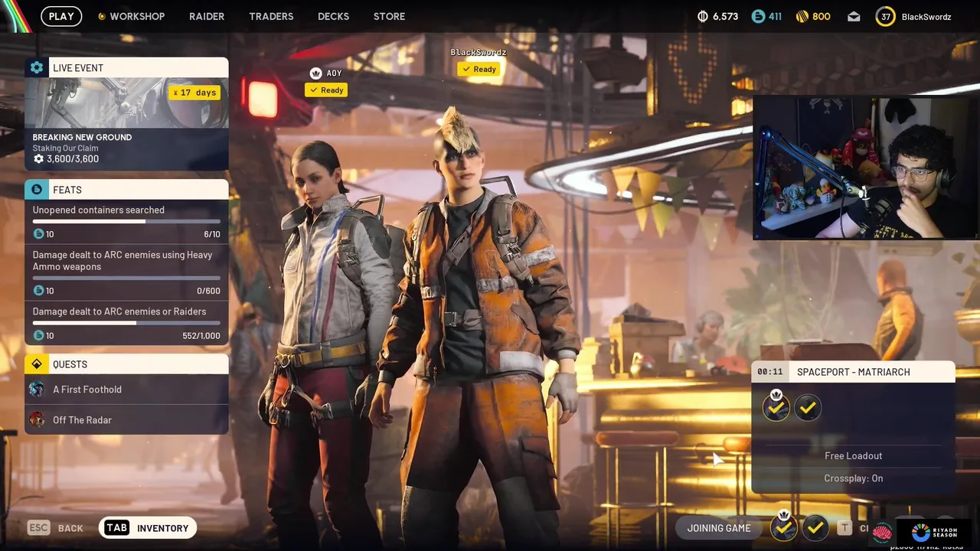
Task: Click the 552/1,000 feat progress bar
Action: 126,323
